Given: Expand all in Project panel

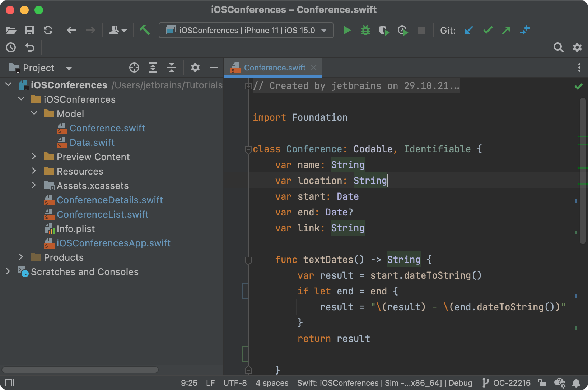Looking at the screenshot, I should coord(153,68).
